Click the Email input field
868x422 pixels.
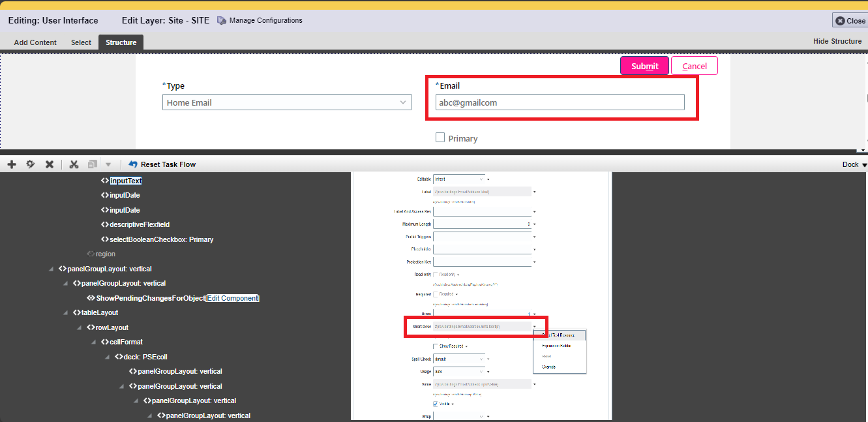coord(560,102)
